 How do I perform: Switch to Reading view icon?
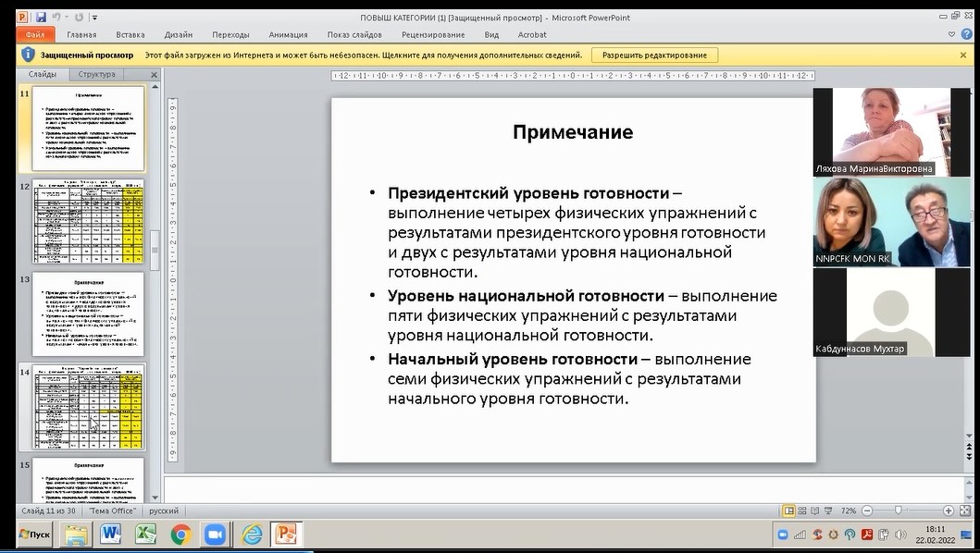[815, 510]
